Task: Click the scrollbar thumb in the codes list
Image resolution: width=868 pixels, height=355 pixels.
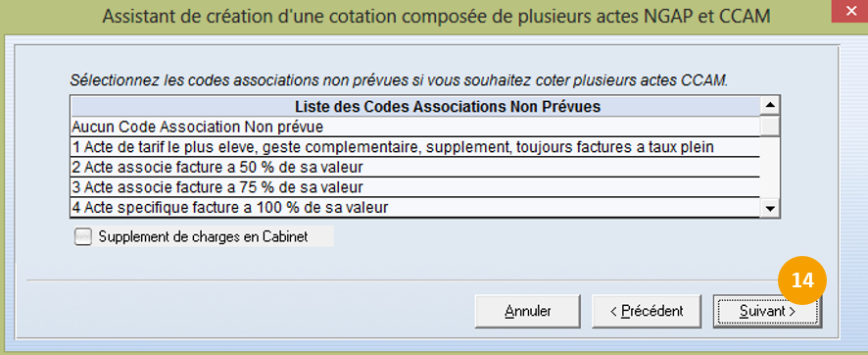Action: (770, 126)
